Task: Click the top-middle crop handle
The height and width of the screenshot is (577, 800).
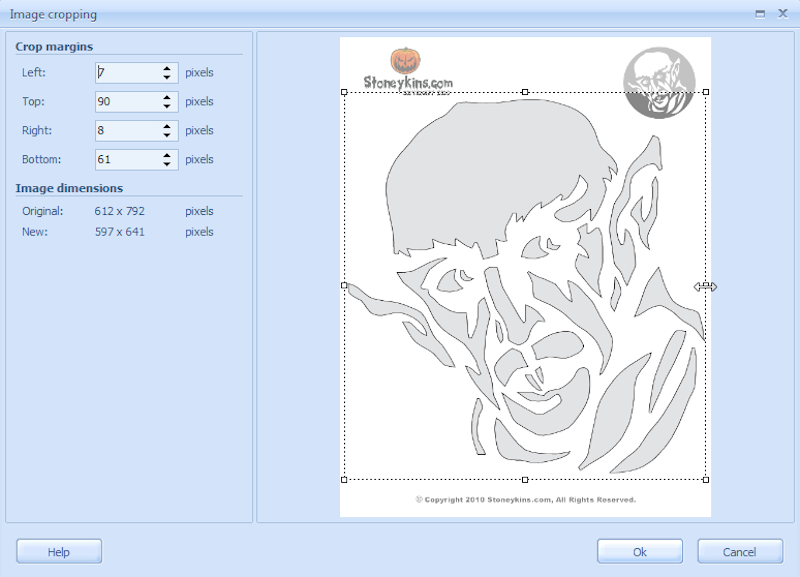Action: pos(525,92)
